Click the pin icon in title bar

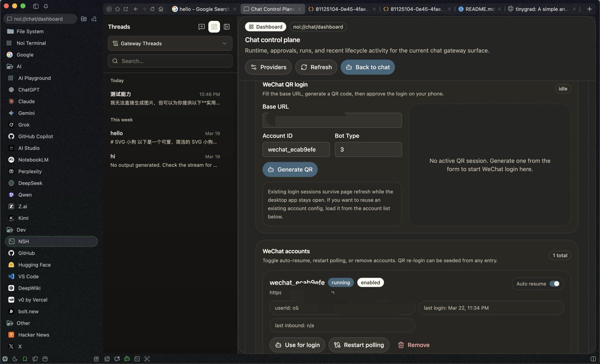pos(46,6)
